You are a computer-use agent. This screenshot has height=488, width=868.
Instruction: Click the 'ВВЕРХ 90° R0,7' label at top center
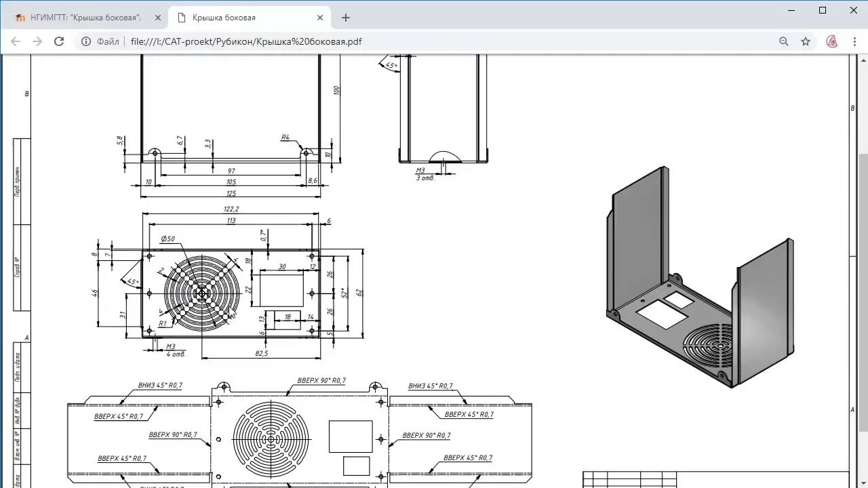coord(321,380)
